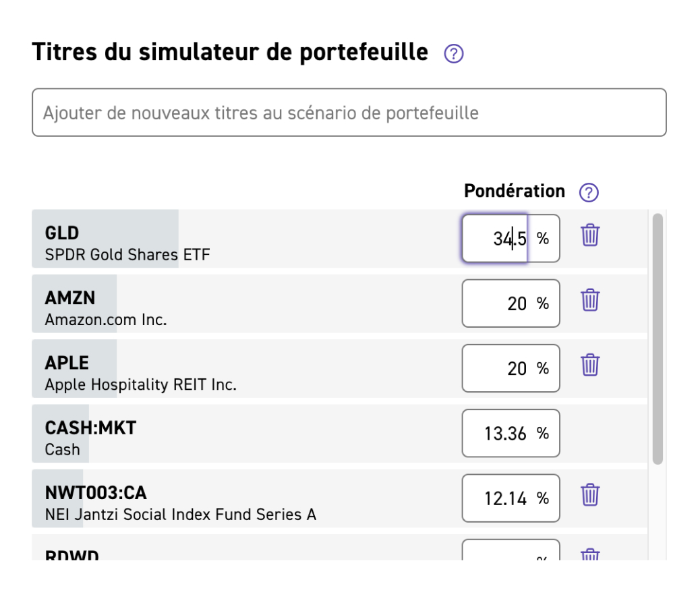Delete the NWT003:CA fund holding
Screen dimensions: 700x607
[590, 497]
